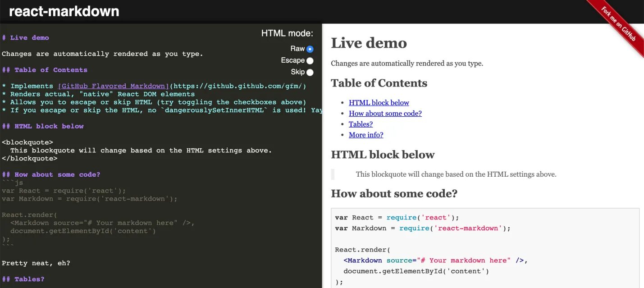Click the '## HTML block below' editor line
The image size is (644, 288).
[43, 127]
